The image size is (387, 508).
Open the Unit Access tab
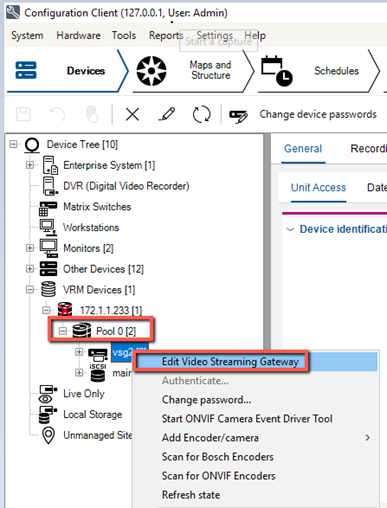coord(318,188)
